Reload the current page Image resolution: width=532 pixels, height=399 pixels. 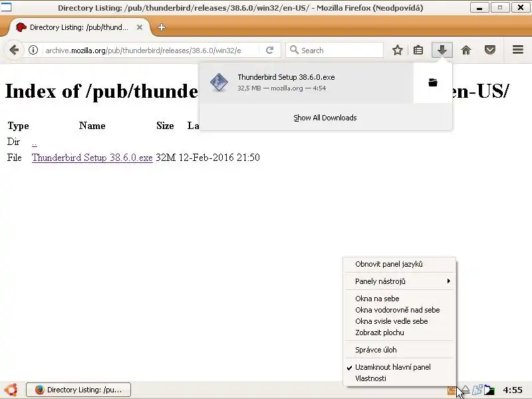pyautogui.click(x=270, y=51)
